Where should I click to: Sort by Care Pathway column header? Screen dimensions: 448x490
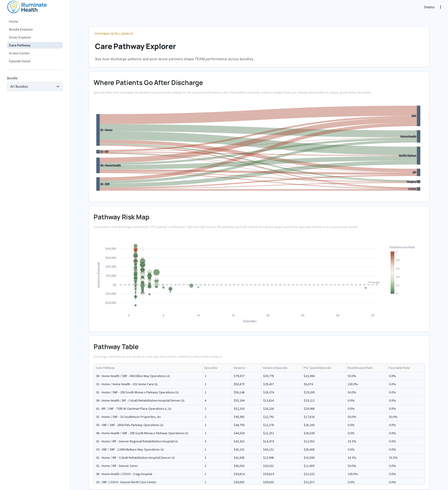148,368
